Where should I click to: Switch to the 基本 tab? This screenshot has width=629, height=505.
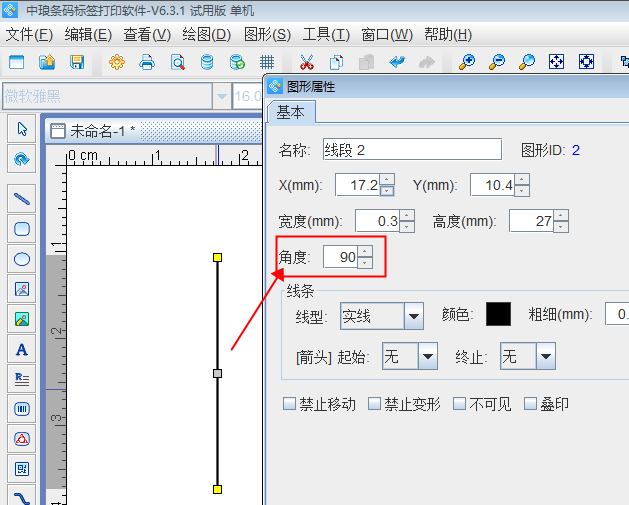(x=291, y=111)
